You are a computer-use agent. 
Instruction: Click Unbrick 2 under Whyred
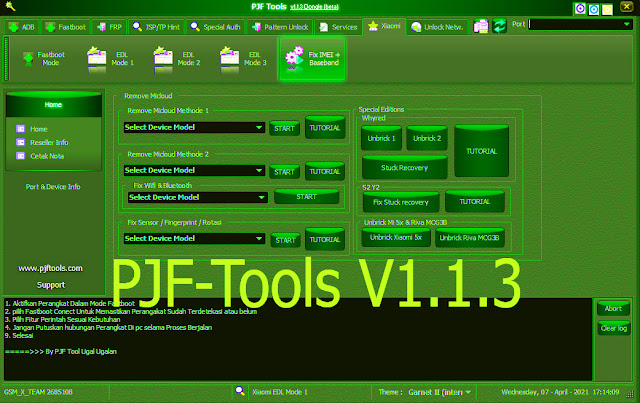427,138
